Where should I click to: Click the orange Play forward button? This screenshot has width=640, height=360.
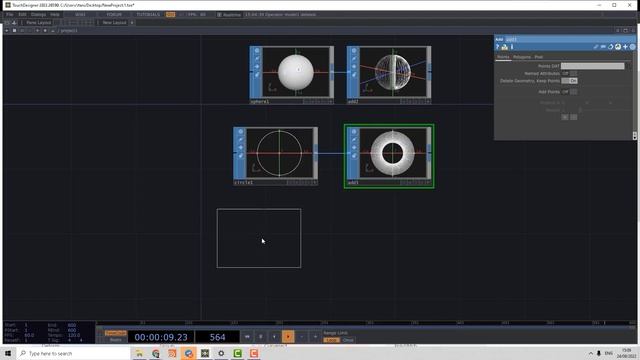point(288,337)
